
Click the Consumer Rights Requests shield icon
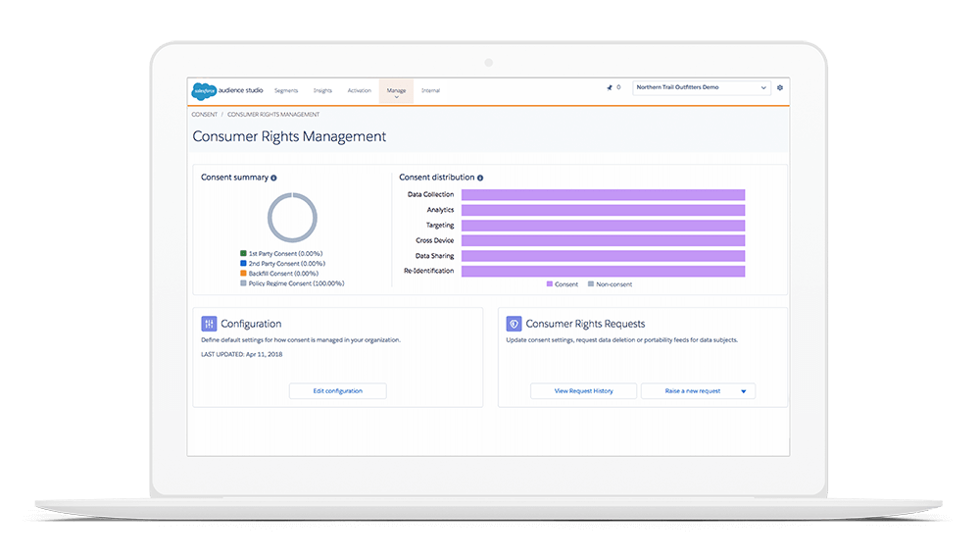514,324
